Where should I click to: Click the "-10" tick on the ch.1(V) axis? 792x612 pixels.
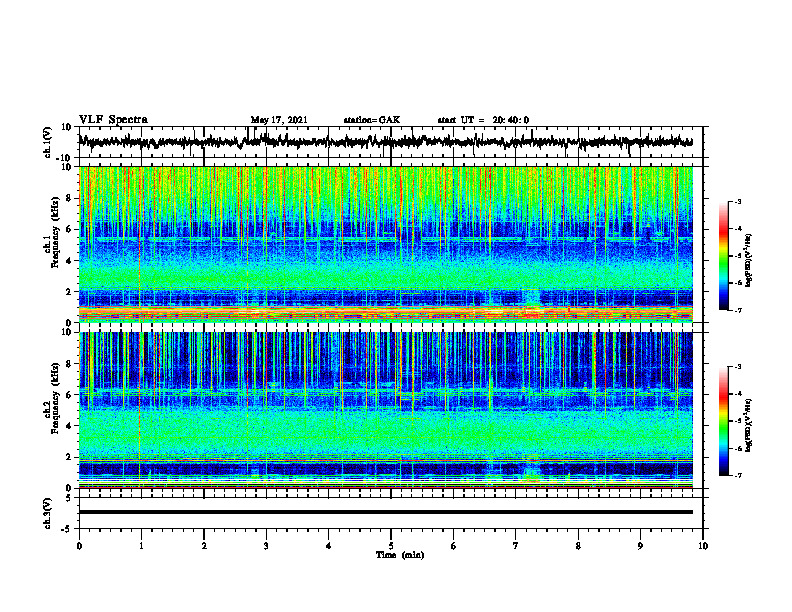tap(65, 158)
